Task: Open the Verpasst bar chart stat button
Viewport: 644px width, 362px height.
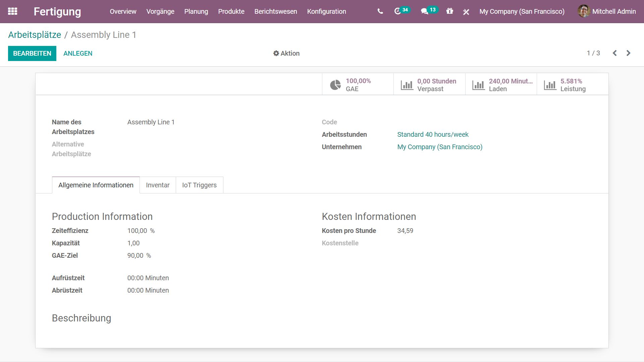Action: coord(429,84)
